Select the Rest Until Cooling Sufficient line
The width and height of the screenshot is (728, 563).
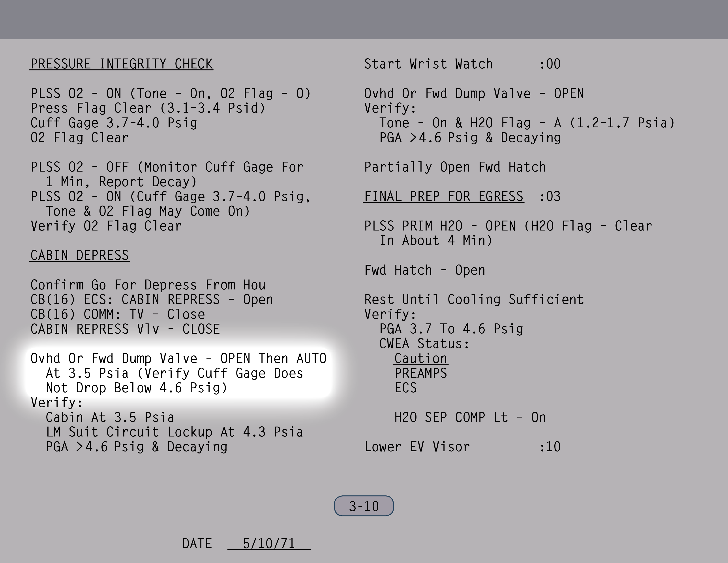point(474,300)
